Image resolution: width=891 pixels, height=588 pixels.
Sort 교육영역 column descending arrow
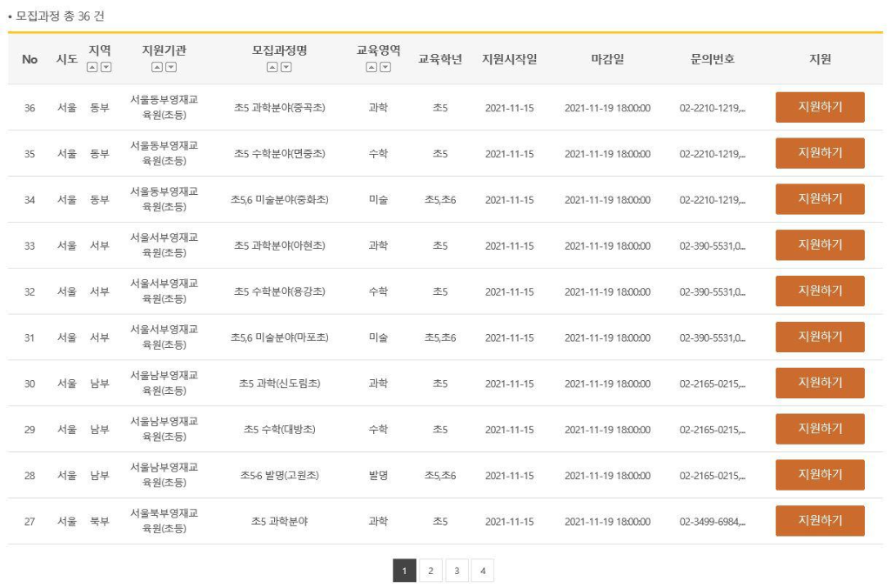click(385, 67)
